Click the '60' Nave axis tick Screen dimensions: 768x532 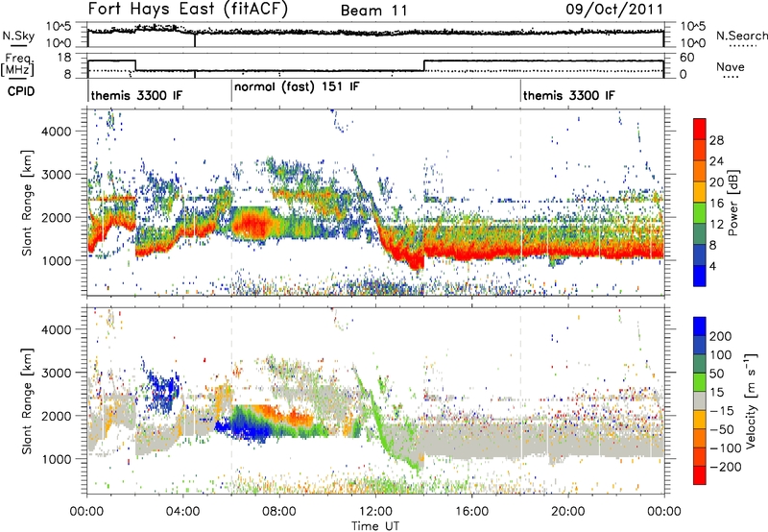[687, 58]
